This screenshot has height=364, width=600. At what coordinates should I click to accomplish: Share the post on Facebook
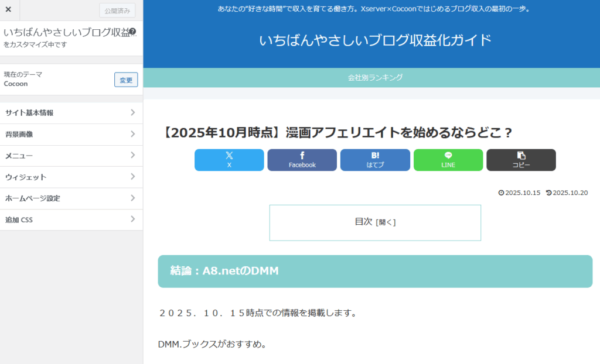302,160
